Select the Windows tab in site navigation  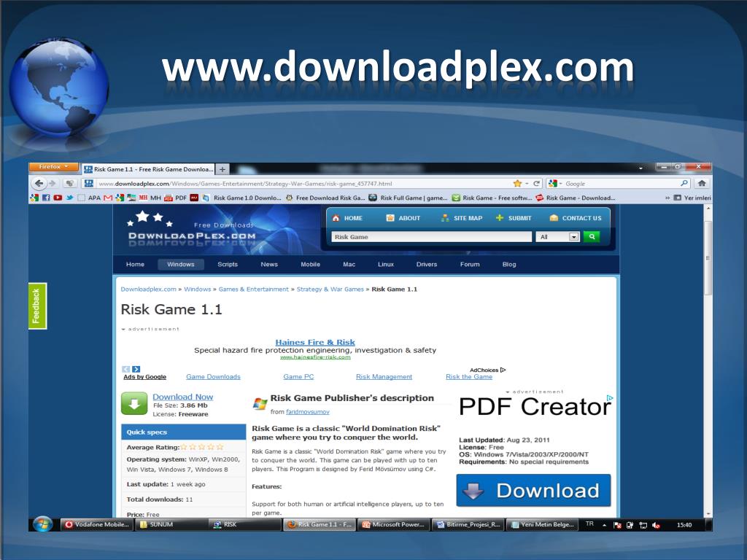(x=181, y=264)
